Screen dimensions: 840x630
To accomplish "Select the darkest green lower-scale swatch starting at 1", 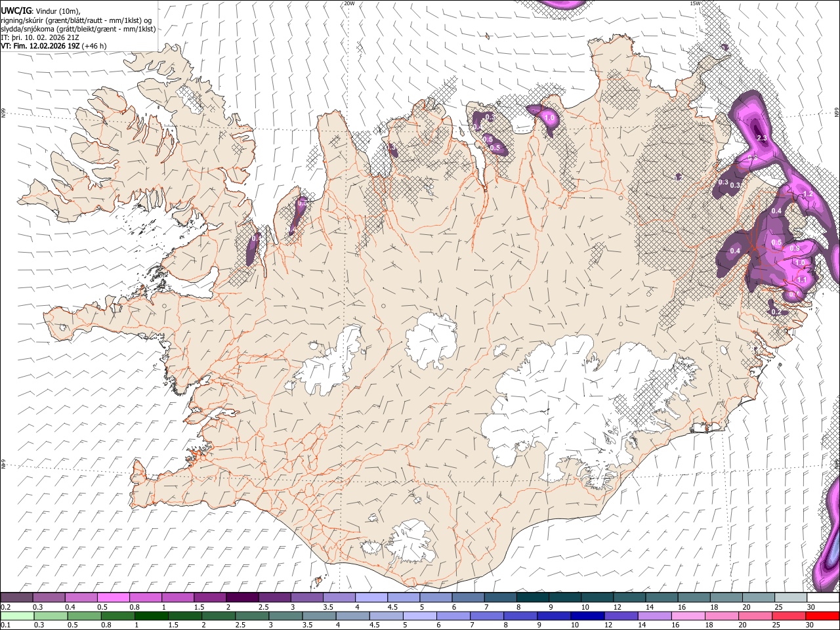I will point(152,616).
